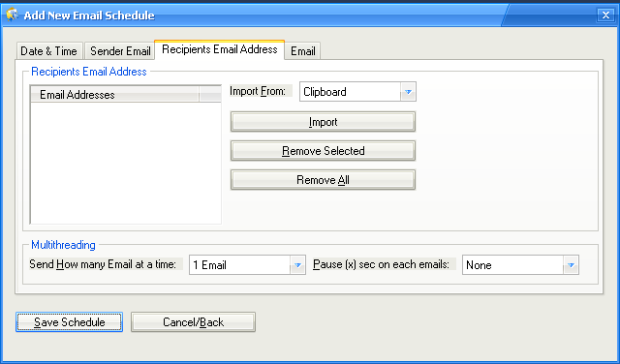
Task: Click the Cancel/Back button
Action: pyautogui.click(x=193, y=322)
